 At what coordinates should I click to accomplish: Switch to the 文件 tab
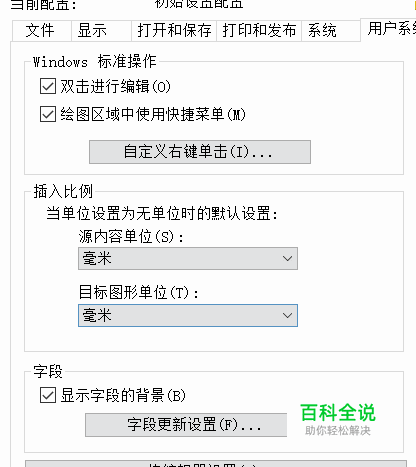[x=42, y=31]
